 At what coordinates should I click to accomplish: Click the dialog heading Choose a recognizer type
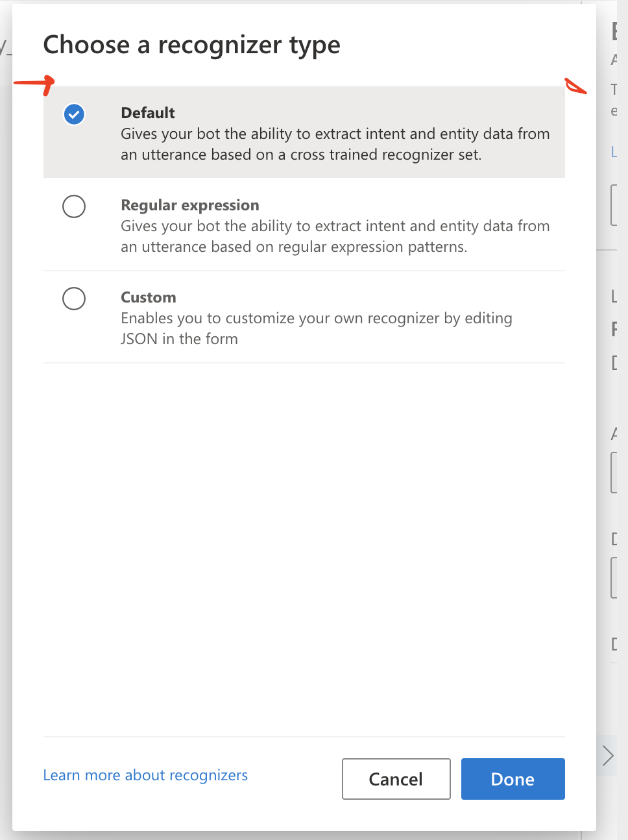(191, 44)
